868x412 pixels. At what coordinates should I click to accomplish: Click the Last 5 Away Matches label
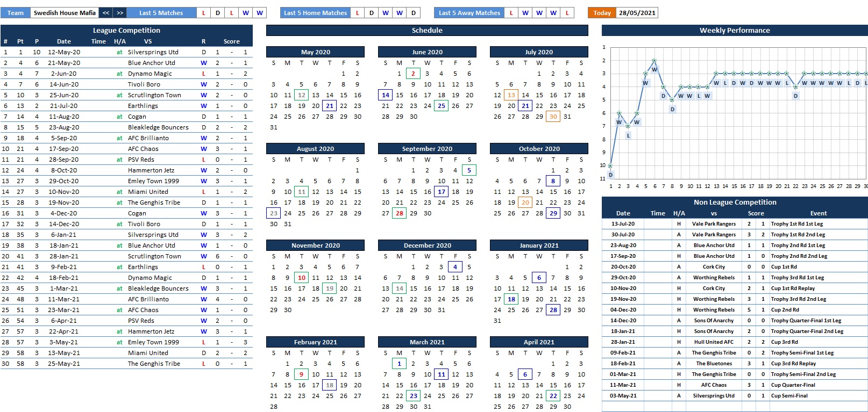pos(469,13)
